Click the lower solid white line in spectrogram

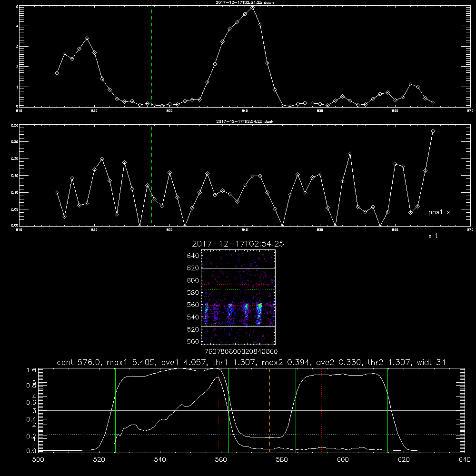238,326
